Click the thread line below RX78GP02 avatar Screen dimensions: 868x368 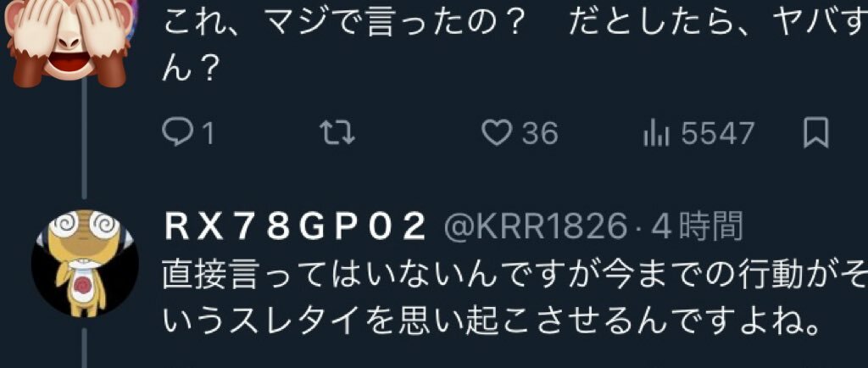tap(85, 348)
